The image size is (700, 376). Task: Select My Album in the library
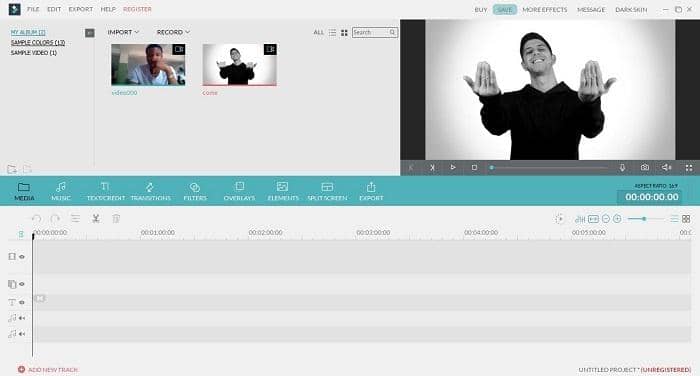coord(28,32)
